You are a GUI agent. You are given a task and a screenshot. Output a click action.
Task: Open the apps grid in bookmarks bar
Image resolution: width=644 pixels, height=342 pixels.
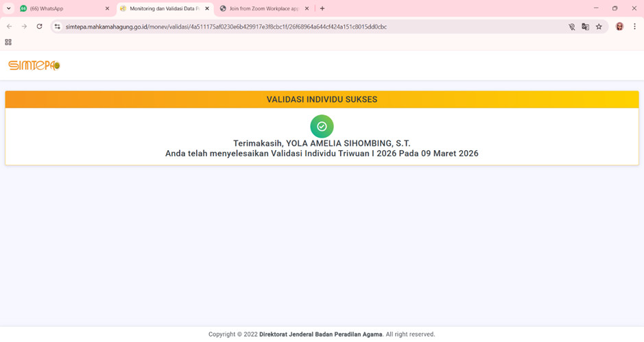[8, 42]
